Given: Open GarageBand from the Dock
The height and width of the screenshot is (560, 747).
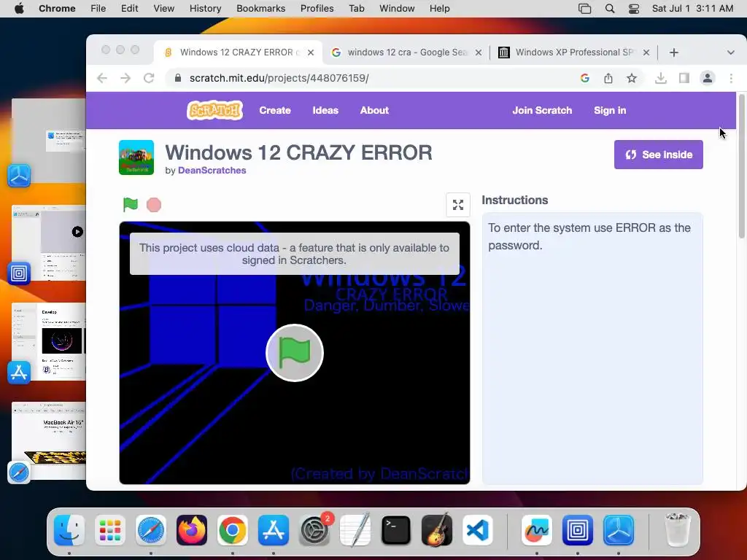Looking at the screenshot, I should click(x=437, y=530).
